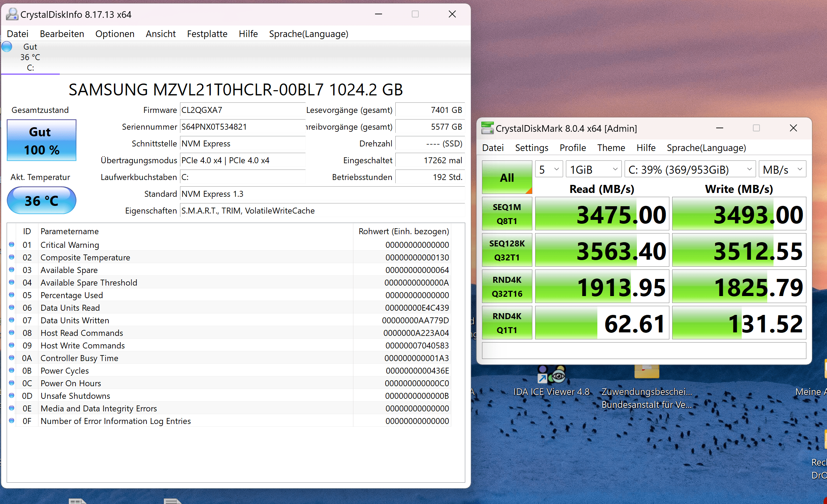Run the SEQ1M Q8T1 benchmark
This screenshot has height=504, width=827.
(507, 214)
